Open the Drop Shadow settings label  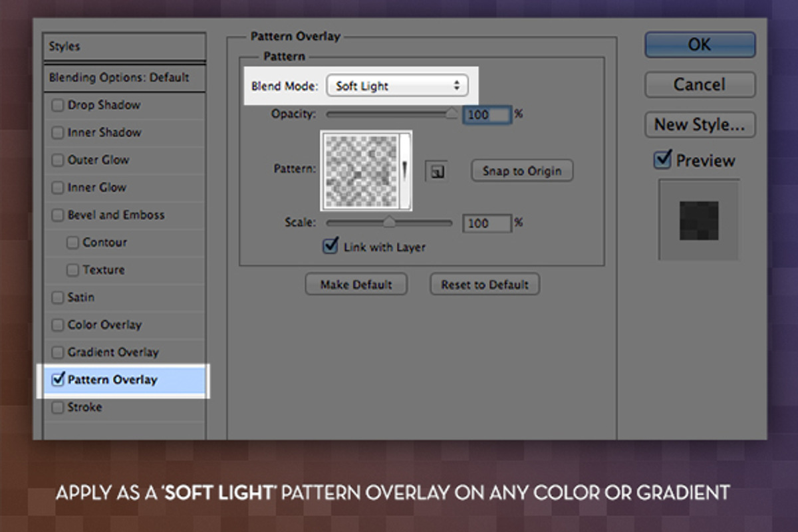[104, 105]
